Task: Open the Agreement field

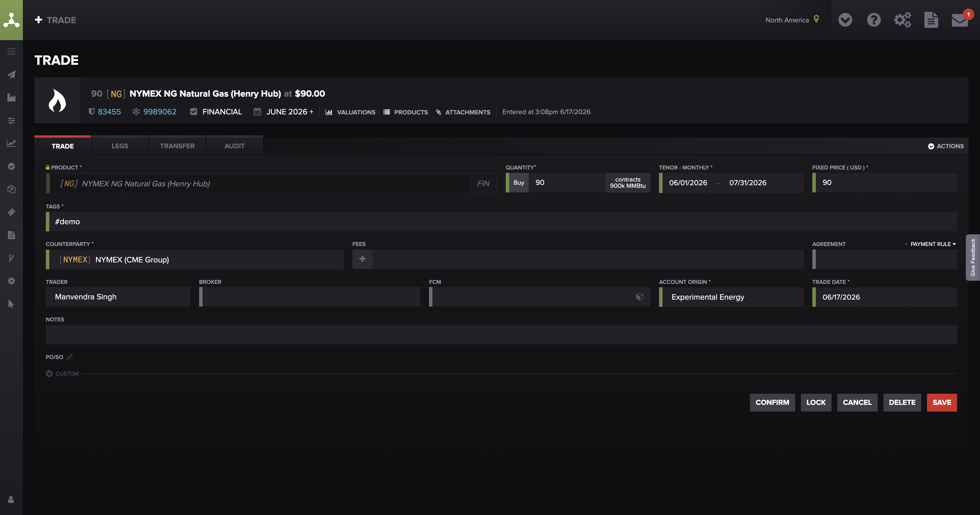Action: [885, 259]
